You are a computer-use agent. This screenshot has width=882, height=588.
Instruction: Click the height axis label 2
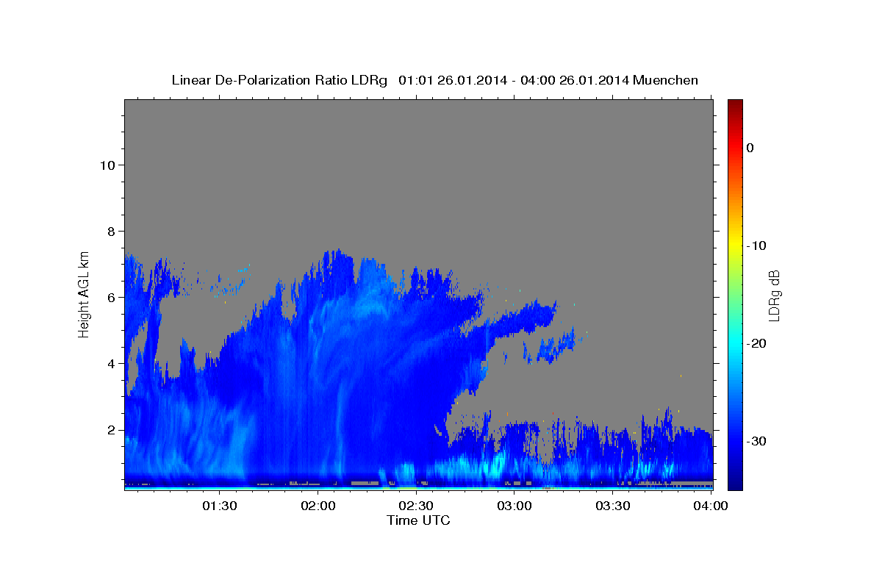(110, 430)
